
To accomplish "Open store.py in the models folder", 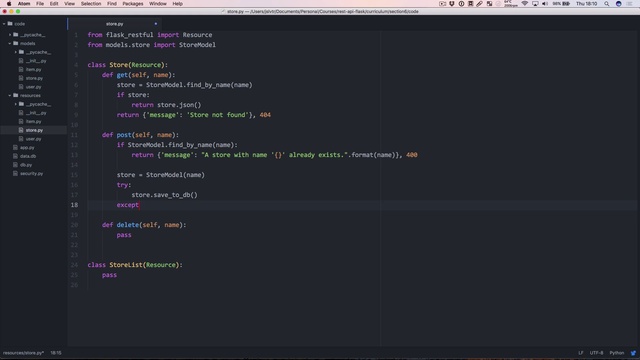I will [34, 78].
